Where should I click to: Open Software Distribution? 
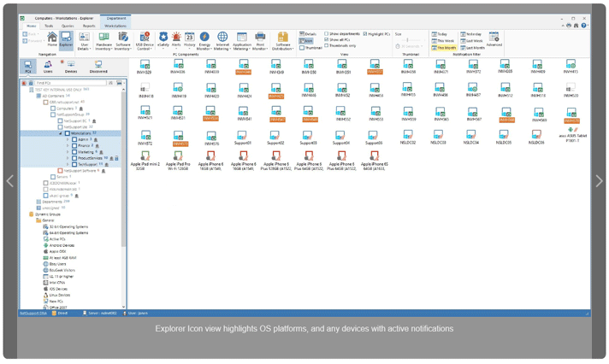click(283, 41)
